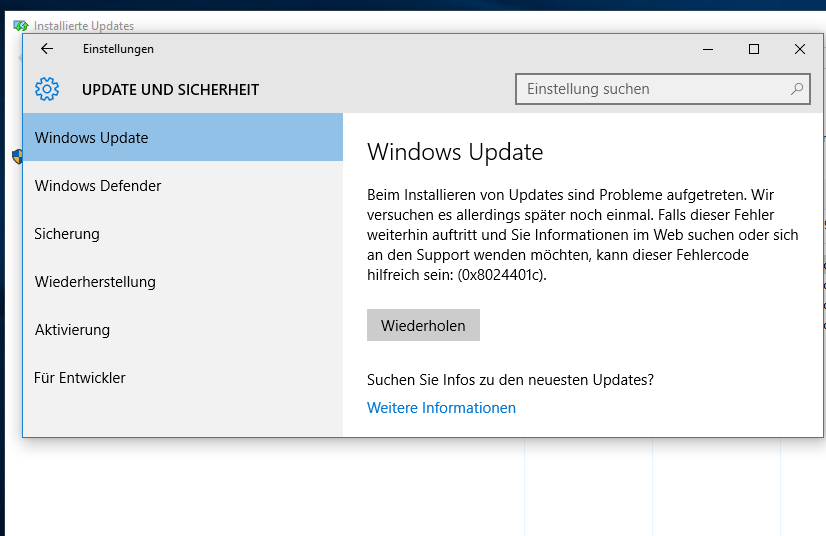Viewport: 826px width, 536px height.
Task: Click the Einstellungen title bar text
Action: point(118,49)
